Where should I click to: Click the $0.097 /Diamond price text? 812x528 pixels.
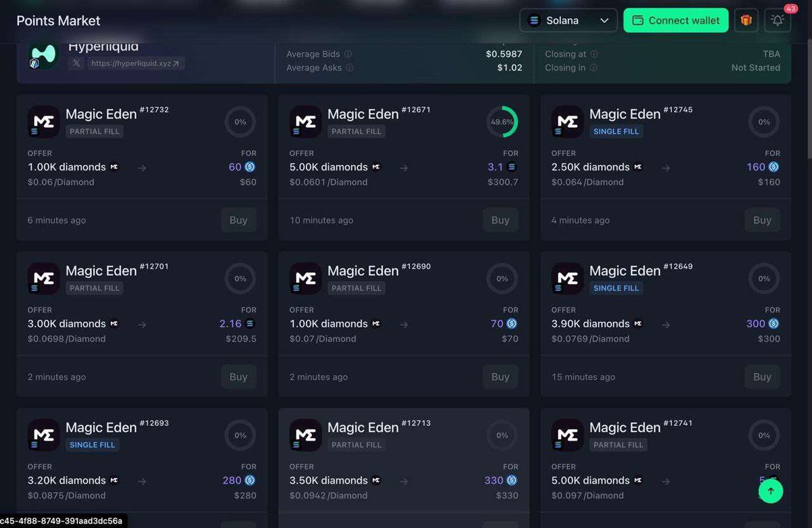click(x=587, y=496)
